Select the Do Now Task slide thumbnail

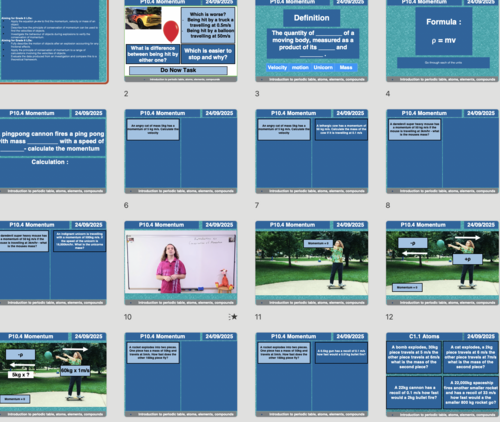(181, 41)
